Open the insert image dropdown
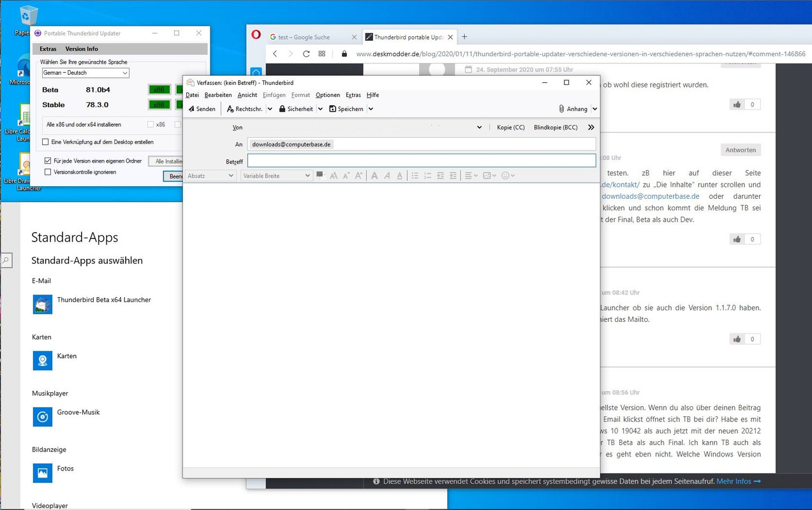Screen dimensions: 812x510 pyautogui.click(x=489, y=176)
